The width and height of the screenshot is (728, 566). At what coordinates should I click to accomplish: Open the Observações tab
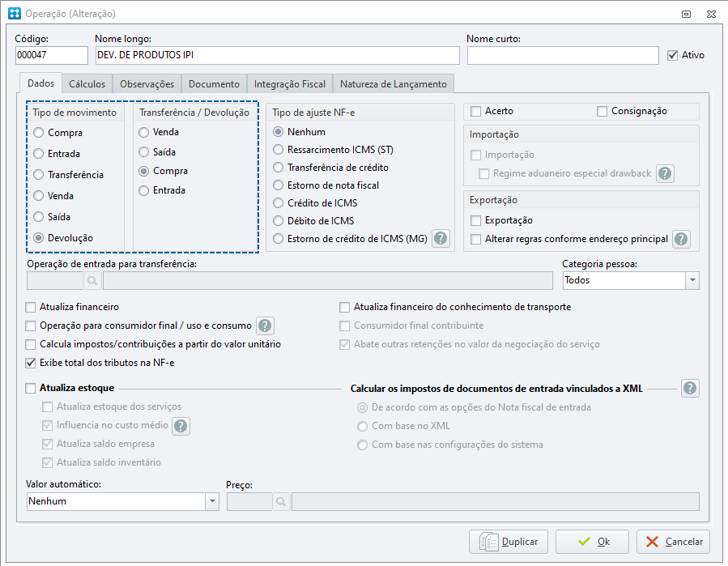tap(147, 84)
